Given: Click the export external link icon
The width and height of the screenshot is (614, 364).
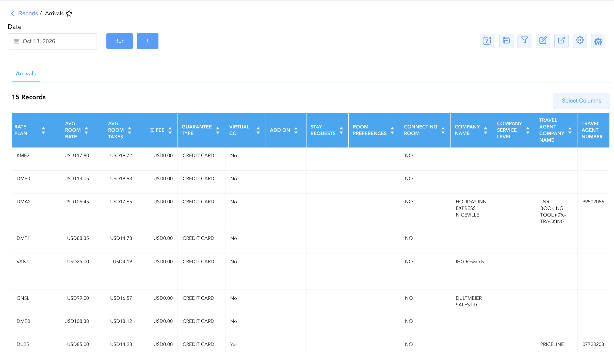Looking at the screenshot, I should (561, 41).
